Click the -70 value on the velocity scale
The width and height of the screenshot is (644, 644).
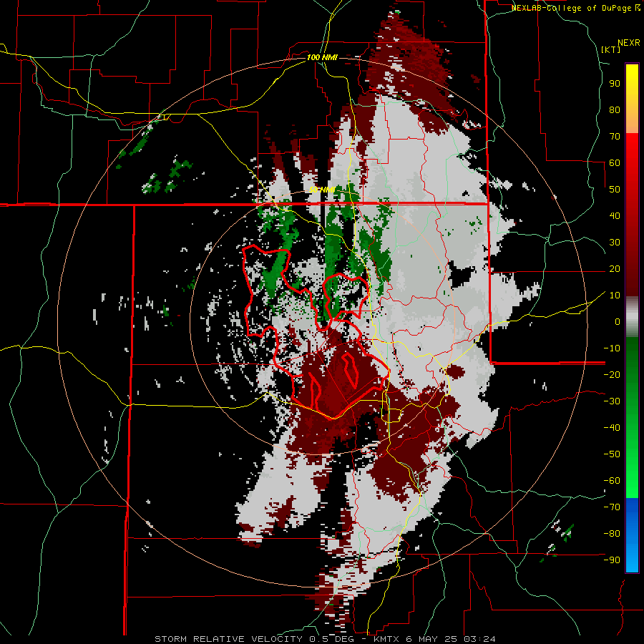[612, 507]
